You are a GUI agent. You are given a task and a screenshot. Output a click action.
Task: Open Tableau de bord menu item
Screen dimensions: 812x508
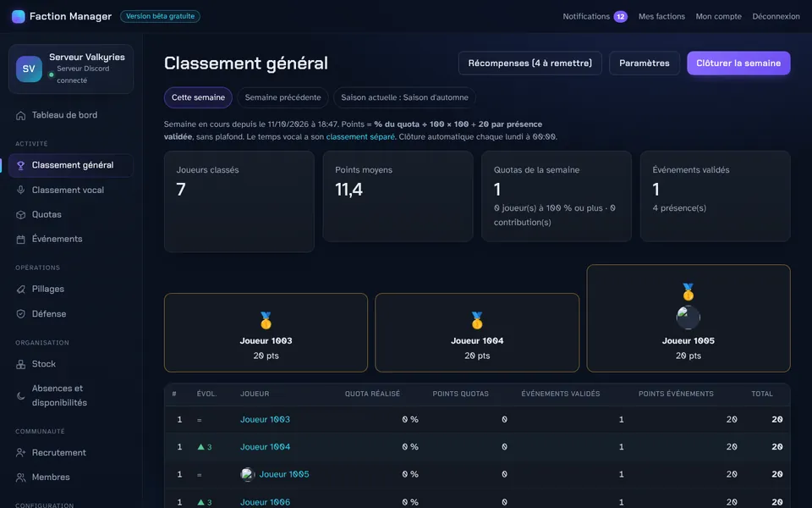click(71, 115)
